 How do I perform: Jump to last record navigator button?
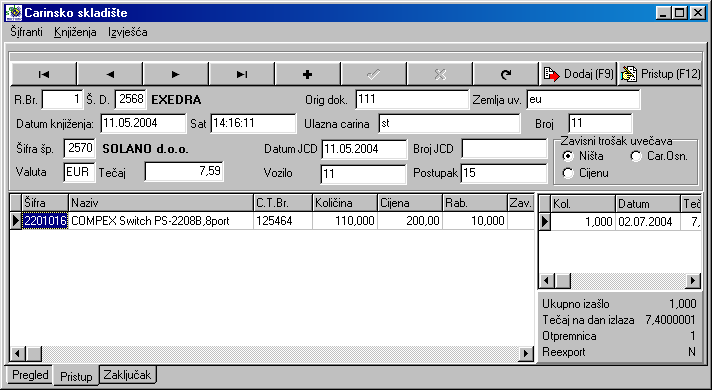click(x=242, y=74)
